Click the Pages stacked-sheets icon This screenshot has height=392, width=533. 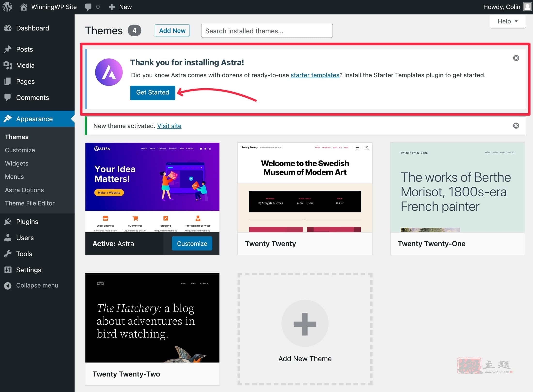(x=8, y=81)
